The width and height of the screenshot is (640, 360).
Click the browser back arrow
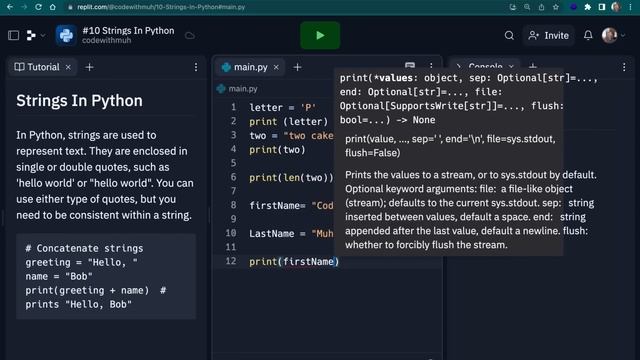point(10,7)
